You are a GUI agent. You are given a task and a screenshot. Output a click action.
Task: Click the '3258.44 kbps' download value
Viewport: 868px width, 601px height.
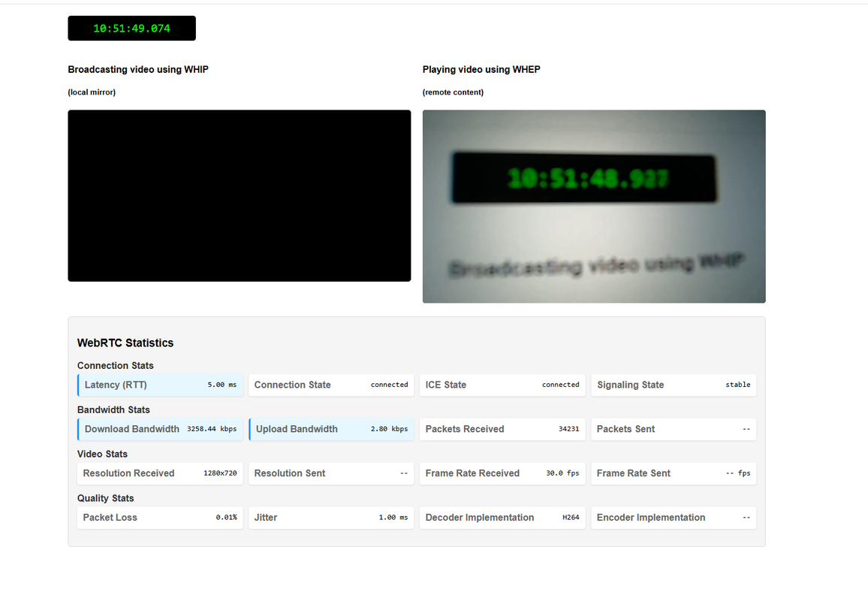[x=212, y=429]
